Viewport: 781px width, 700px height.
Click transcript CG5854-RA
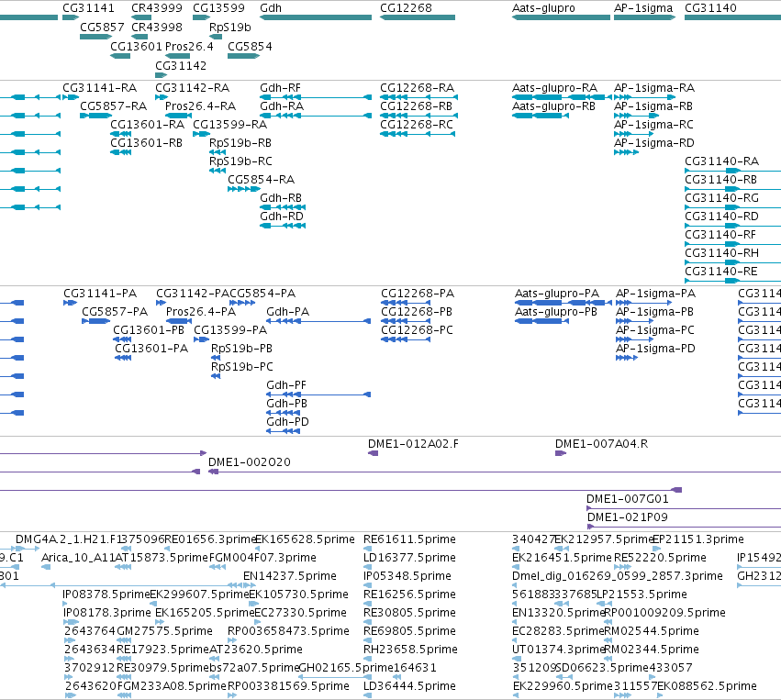pyautogui.click(x=261, y=180)
